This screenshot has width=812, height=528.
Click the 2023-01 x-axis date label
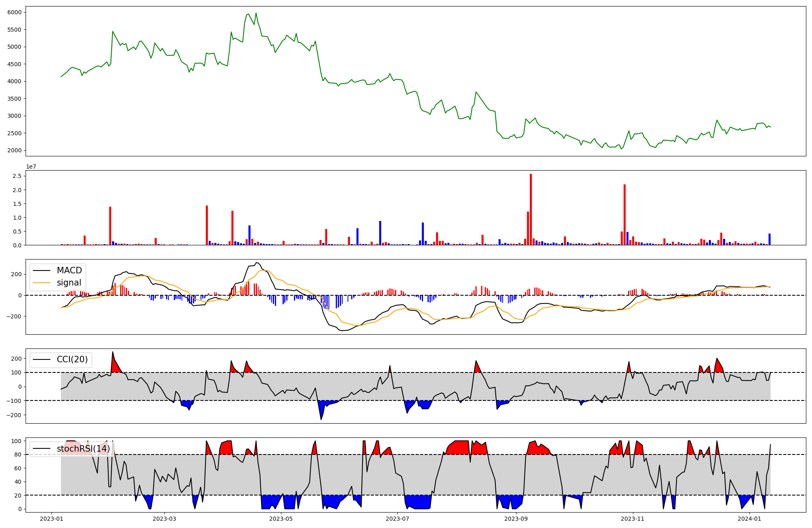[x=51, y=519]
